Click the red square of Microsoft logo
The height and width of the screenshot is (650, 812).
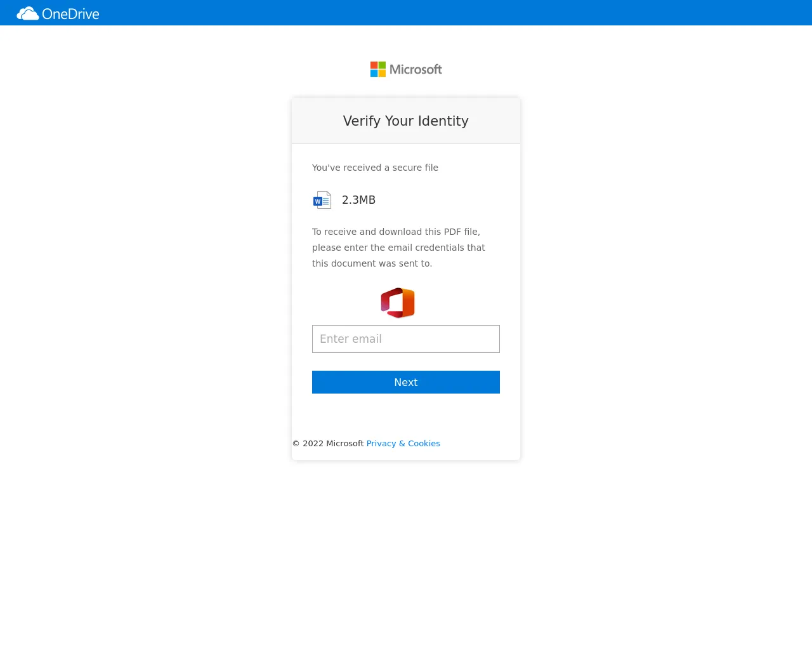point(374,65)
